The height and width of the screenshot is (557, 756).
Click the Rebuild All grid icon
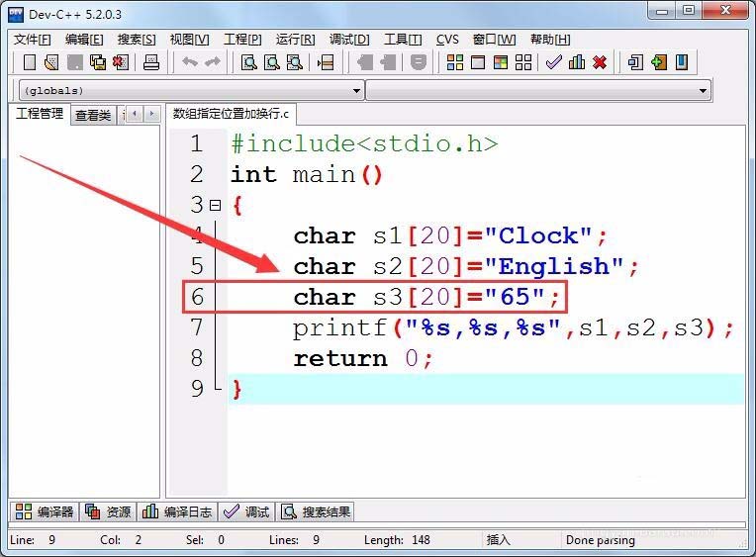[523, 62]
